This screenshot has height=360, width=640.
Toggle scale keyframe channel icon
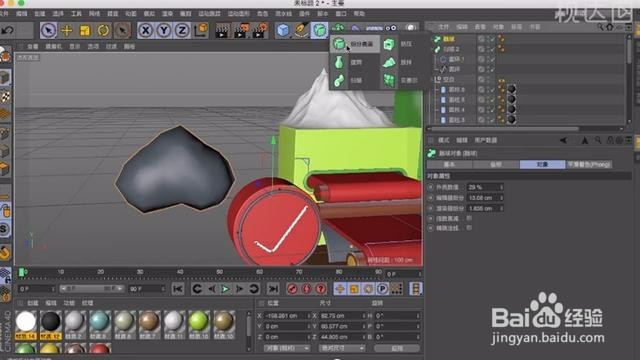click(x=354, y=289)
